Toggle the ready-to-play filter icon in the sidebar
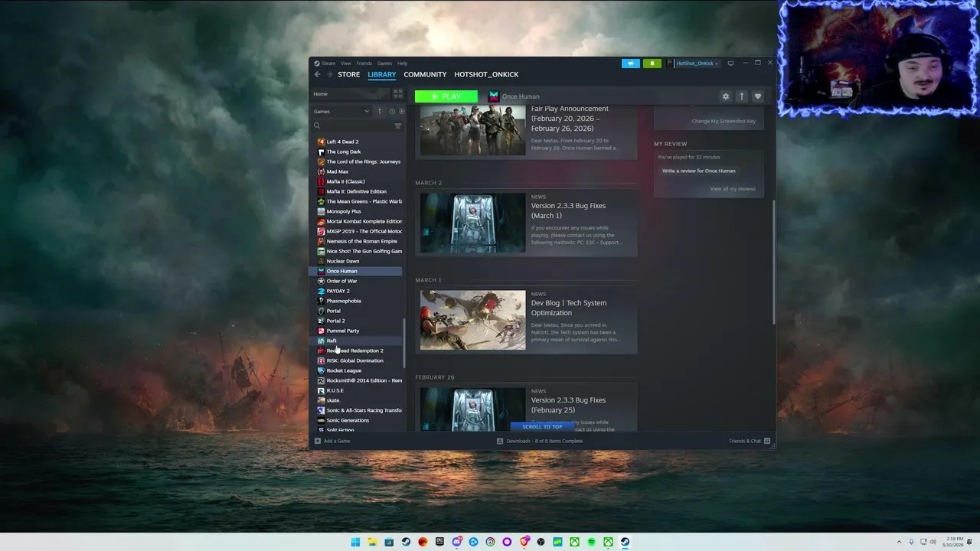Screen dimensions: 980x551 coord(401,112)
